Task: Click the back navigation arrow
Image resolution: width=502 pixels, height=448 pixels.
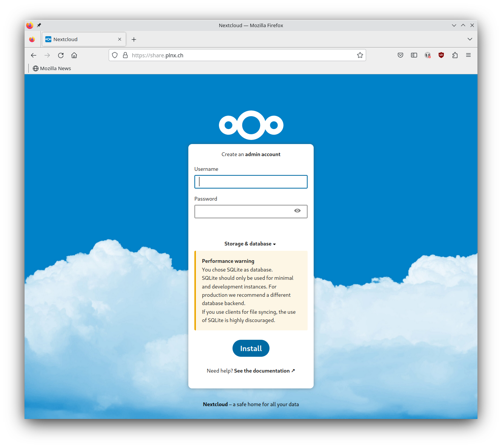Action: tap(33, 55)
